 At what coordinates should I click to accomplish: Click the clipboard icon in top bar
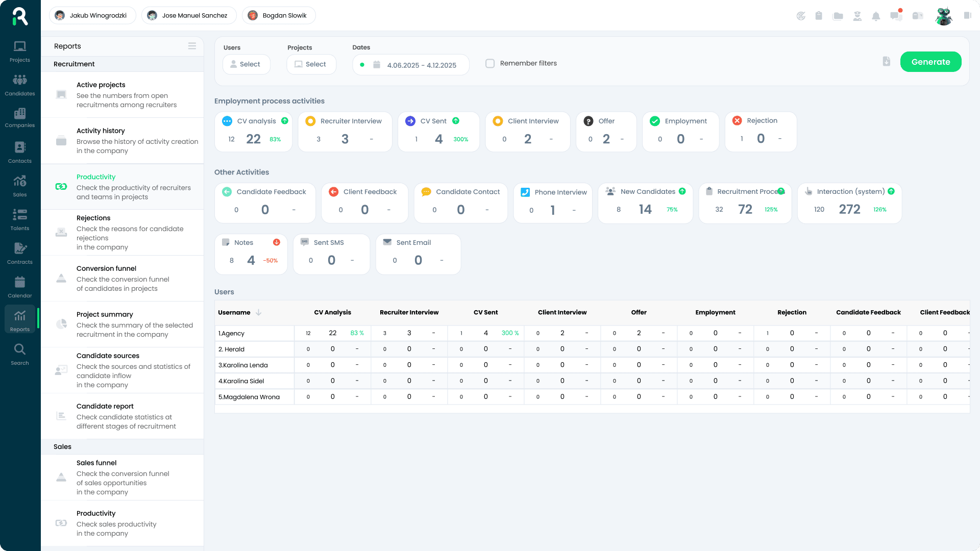pyautogui.click(x=819, y=16)
